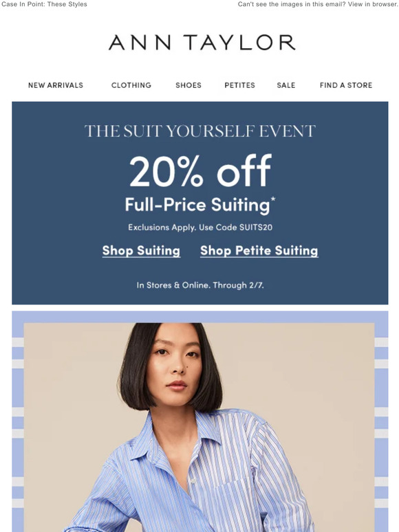399x532 pixels.
Task: Open the Petites navigation link
Action: [x=239, y=85]
